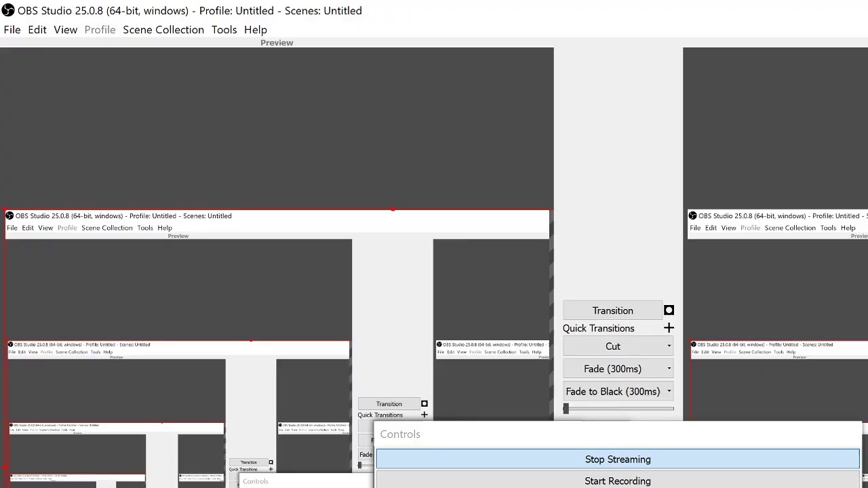Open transition settings icon beside Transition

669,310
